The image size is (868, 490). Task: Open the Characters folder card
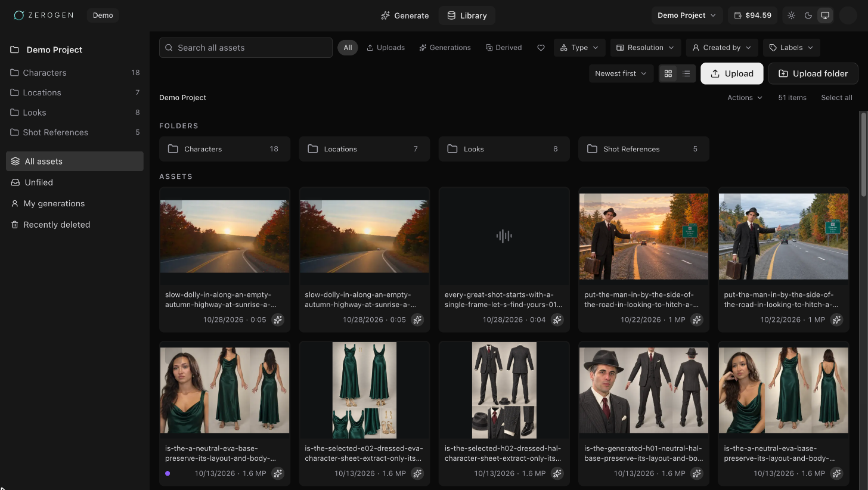click(225, 149)
